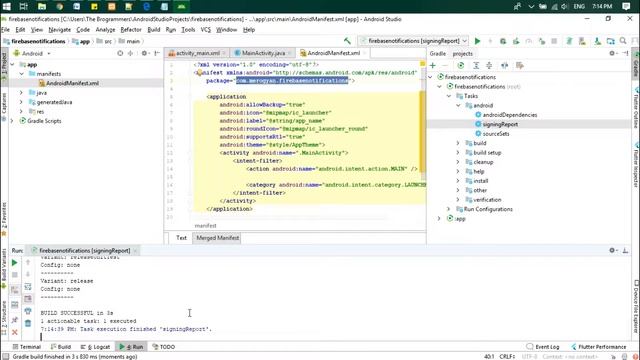Click the editor vertical scrollbar

pos(422,131)
